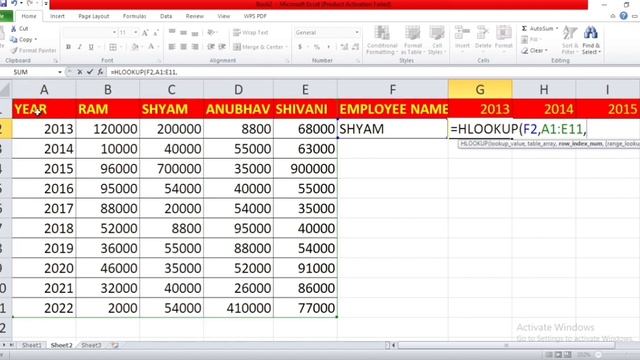Screen dimensions: 640x360
Task: Open the font name dropdown arrow
Action: click(114, 32)
